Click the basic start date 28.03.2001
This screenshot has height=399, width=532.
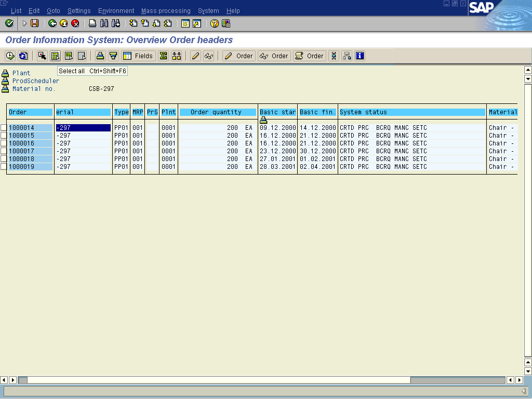coord(277,167)
